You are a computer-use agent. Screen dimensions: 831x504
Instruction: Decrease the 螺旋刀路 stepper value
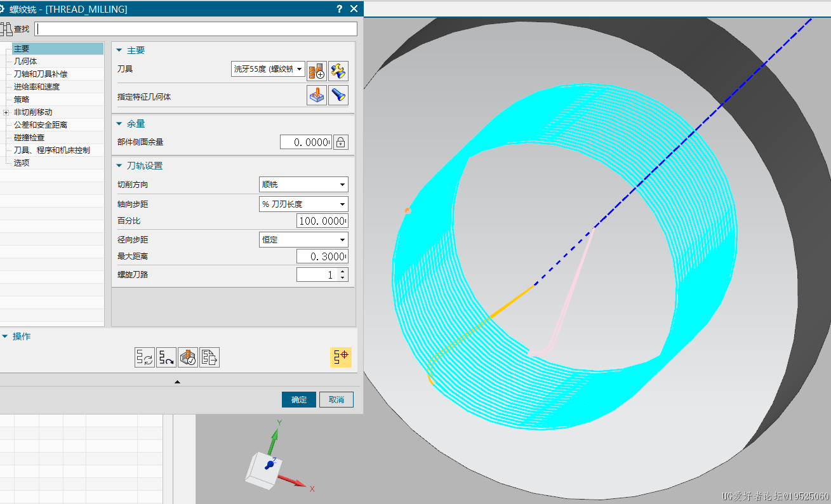tap(343, 278)
